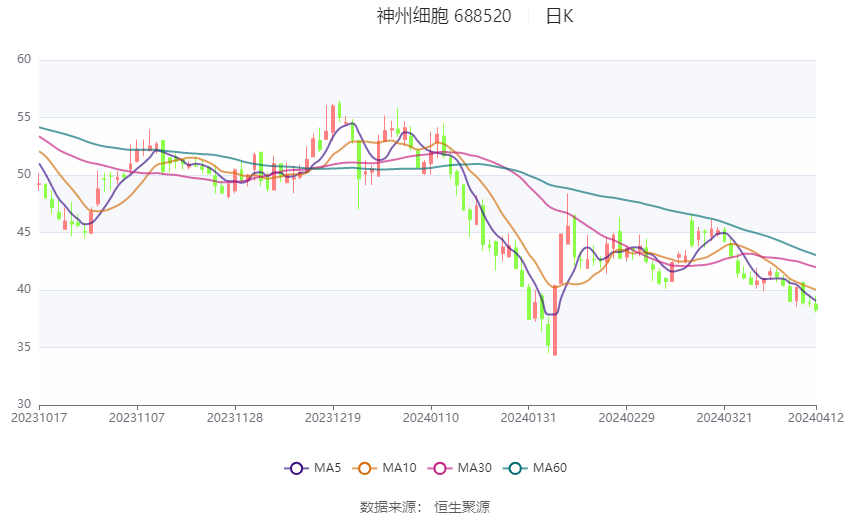The height and width of the screenshot is (517, 850).
Task: Toggle the MA5 legend series
Action: point(313,468)
